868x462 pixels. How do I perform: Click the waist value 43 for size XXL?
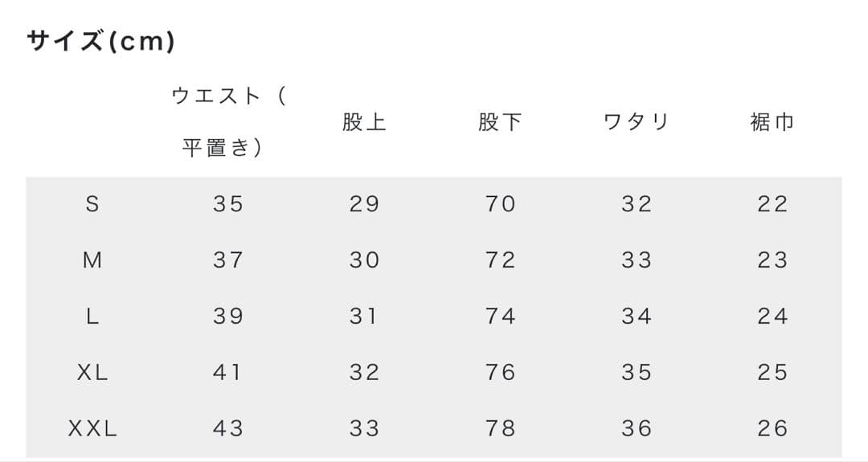point(228,429)
